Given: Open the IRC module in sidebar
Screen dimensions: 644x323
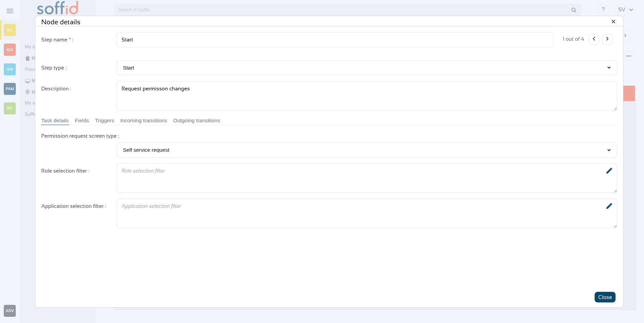Looking at the screenshot, I should click(10, 108).
